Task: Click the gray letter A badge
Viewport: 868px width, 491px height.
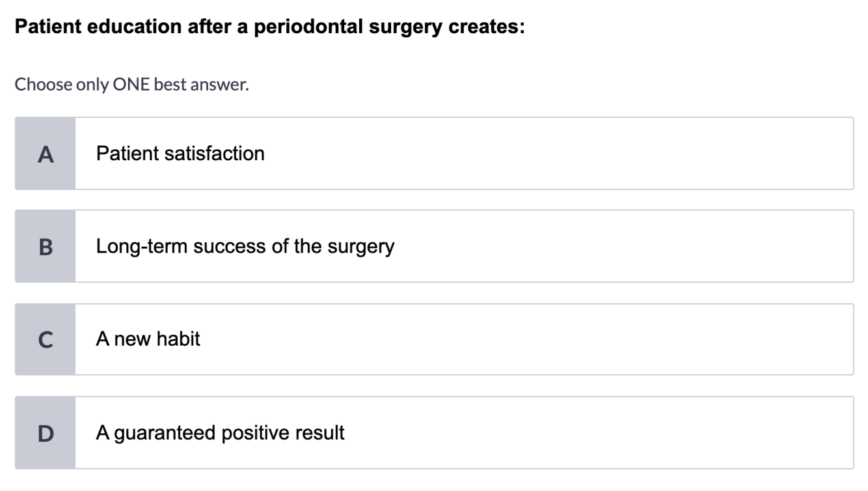Action: [x=45, y=154]
